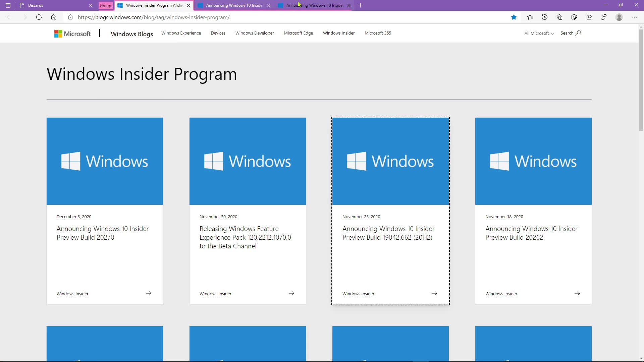Screen dimensions: 644x362
Task: Go to browser home page
Action: coord(54,17)
